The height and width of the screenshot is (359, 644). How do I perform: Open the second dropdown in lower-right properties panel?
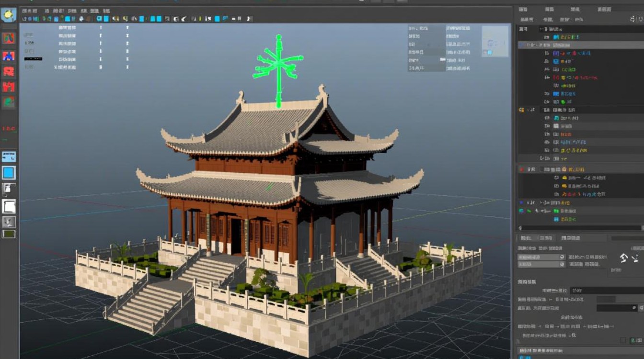tap(541, 264)
